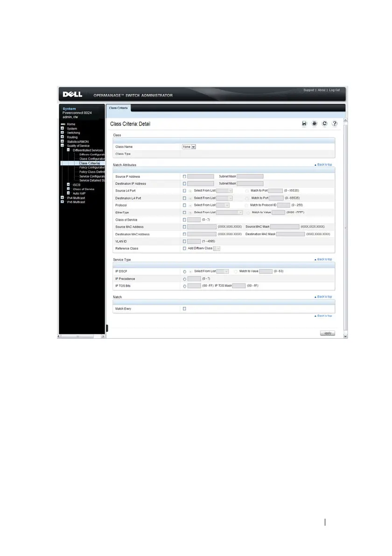Click the vertical scrollbar down arrow
This screenshot has width=392, height=556.
345,336
